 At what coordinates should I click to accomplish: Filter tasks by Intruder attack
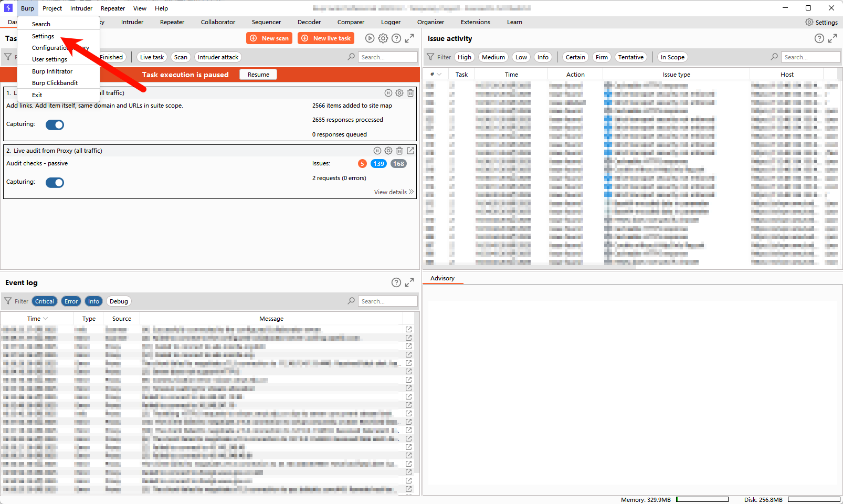pos(218,57)
